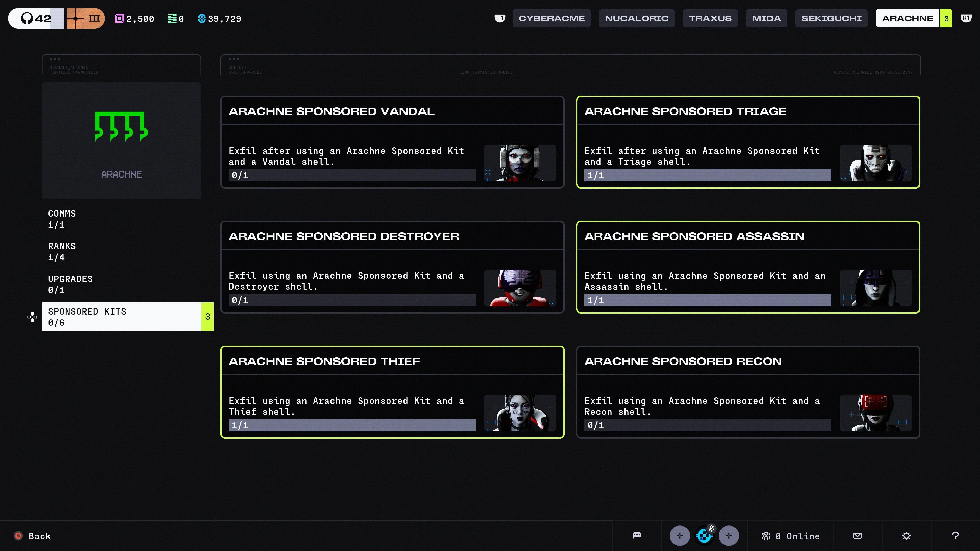Click the Back button
Image resolution: width=980 pixels, height=551 pixels.
[32, 536]
